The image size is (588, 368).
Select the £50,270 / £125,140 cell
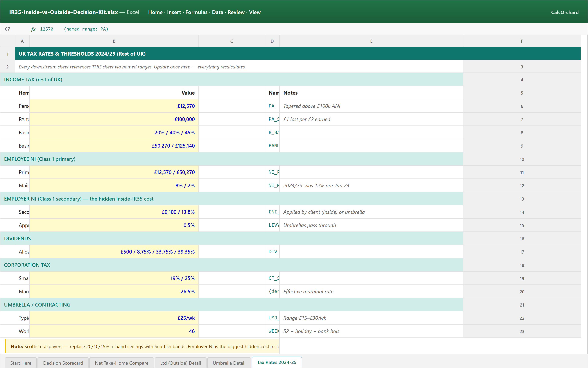point(114,146)
